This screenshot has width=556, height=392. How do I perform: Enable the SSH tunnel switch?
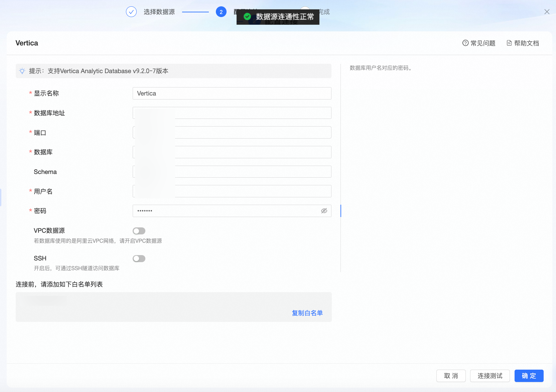click(139, 258)
